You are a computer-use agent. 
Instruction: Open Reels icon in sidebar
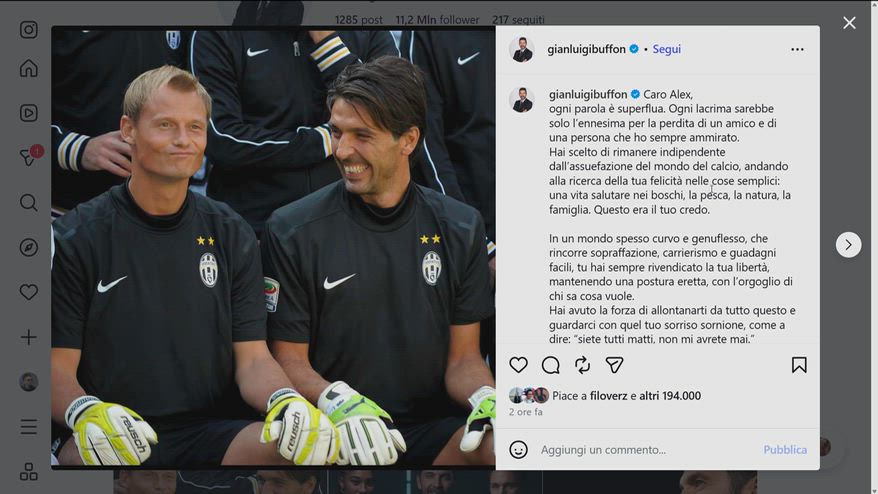[29, 113]
